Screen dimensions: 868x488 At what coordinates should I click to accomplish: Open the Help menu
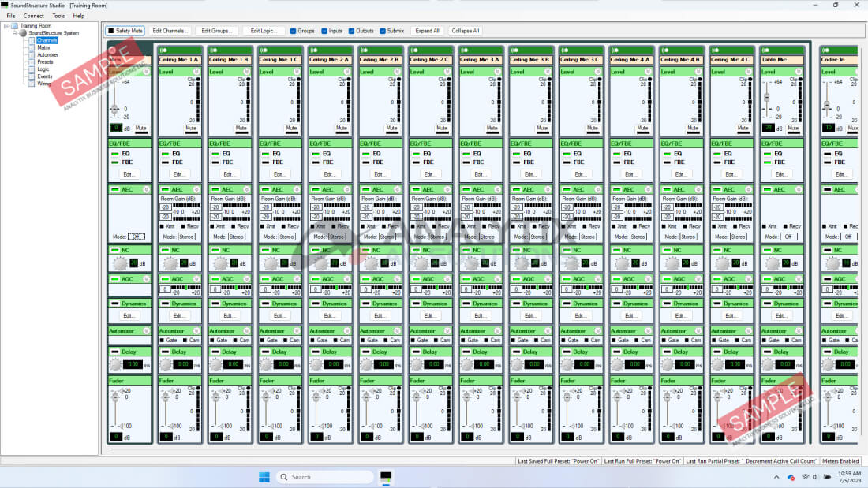coord(79,16)
